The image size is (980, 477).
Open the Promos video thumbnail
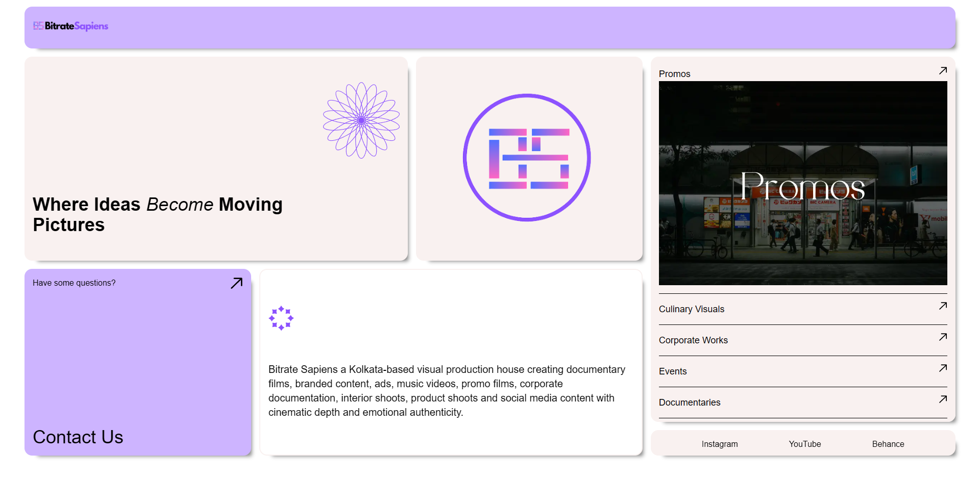click(x=802, y=183)
